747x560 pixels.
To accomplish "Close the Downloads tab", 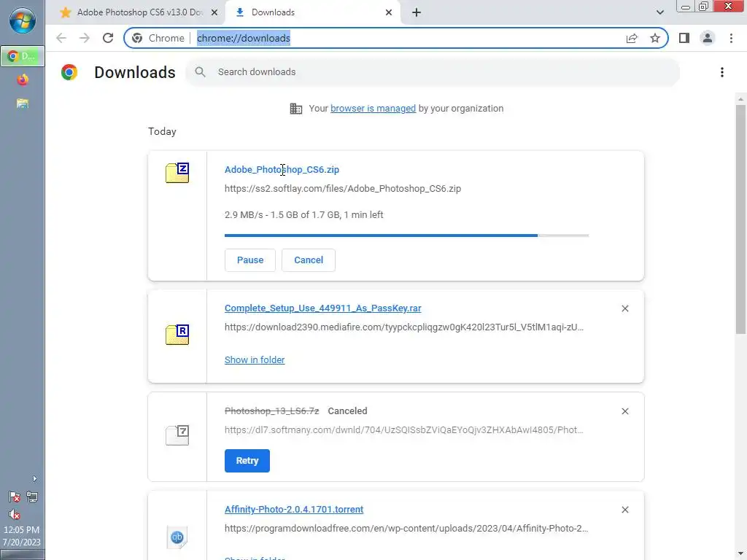I will point(389,12).
